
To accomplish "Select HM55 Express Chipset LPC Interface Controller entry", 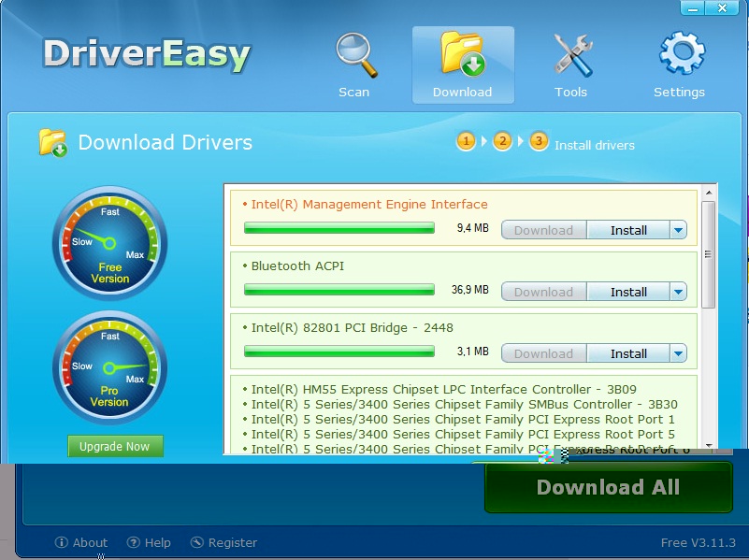I will (444, 390).
